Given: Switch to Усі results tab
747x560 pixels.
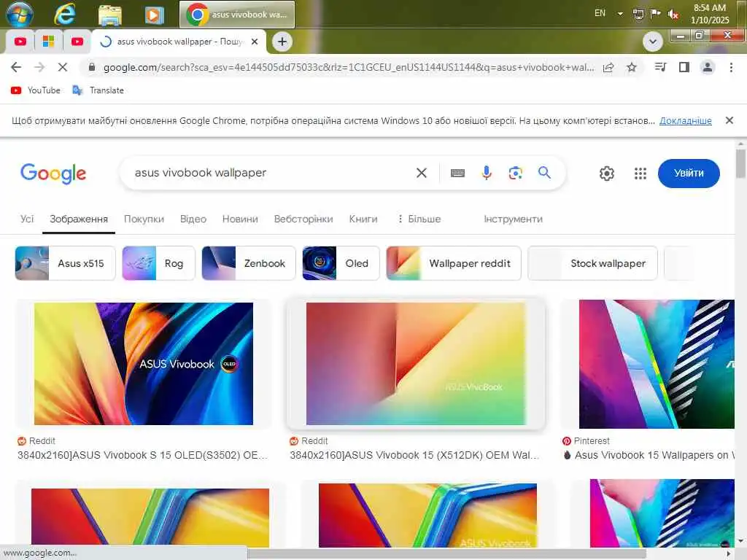Looking at the screenshot, I should 27,219.
